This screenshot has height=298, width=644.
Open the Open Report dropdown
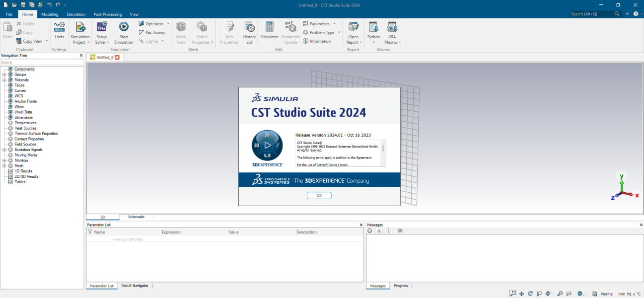(354, 33)
